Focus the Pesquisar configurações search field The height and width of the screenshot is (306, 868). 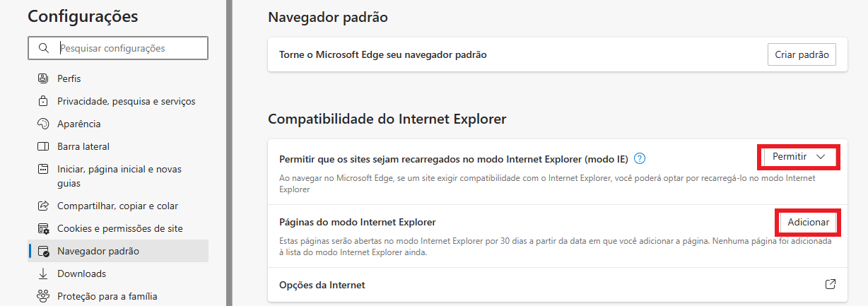coord(118,48)
